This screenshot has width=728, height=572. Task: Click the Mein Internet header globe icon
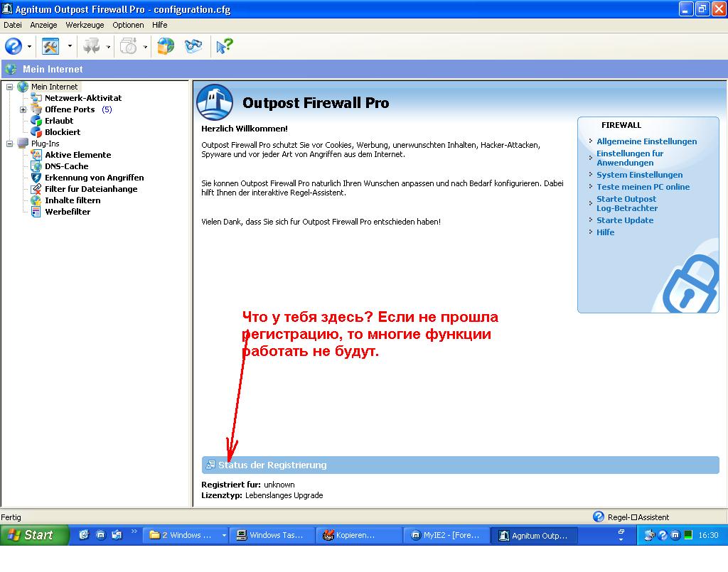(11, 69)
